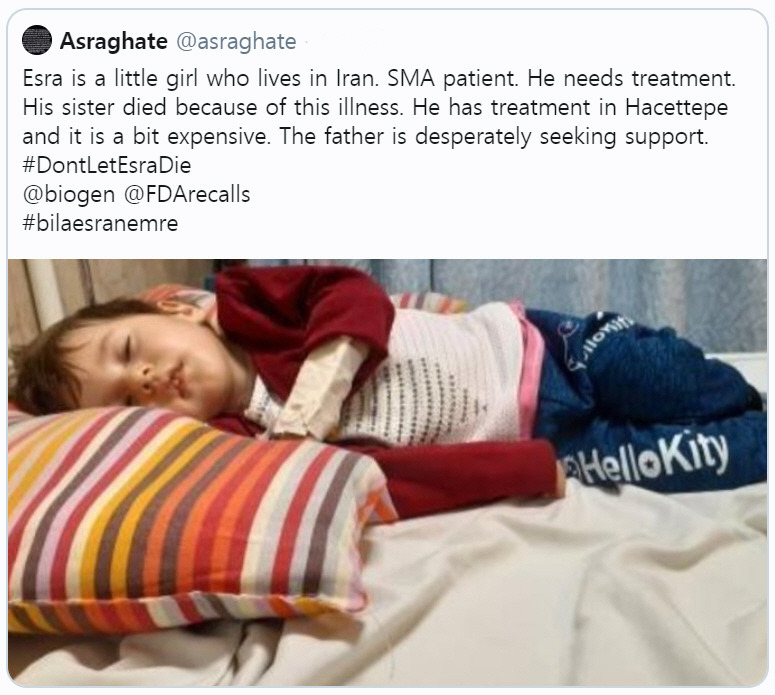Click the child's face in the photo

[x=163, y=366]
